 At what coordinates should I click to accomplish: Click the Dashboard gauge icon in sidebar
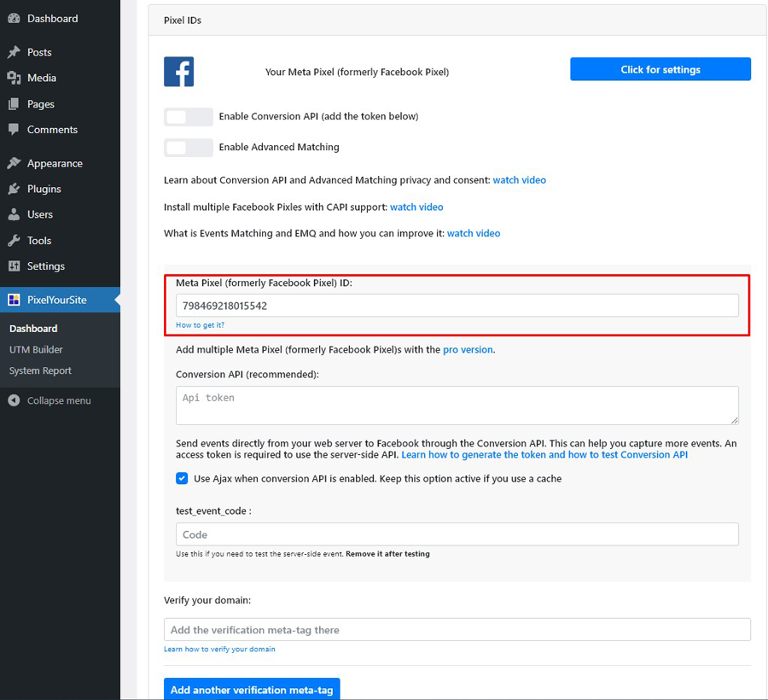pyautogui.click(x=14, y=19)
